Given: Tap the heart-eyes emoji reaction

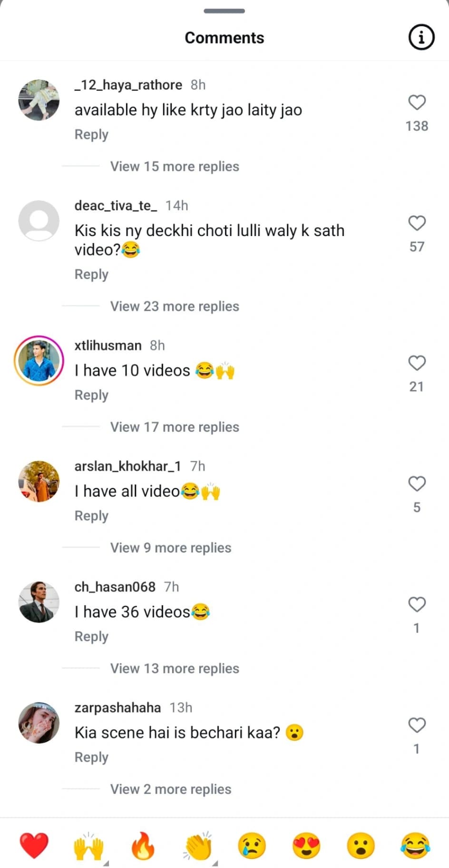Looking at the screenshot, I should pyautogui.click(x=306, y=846).
